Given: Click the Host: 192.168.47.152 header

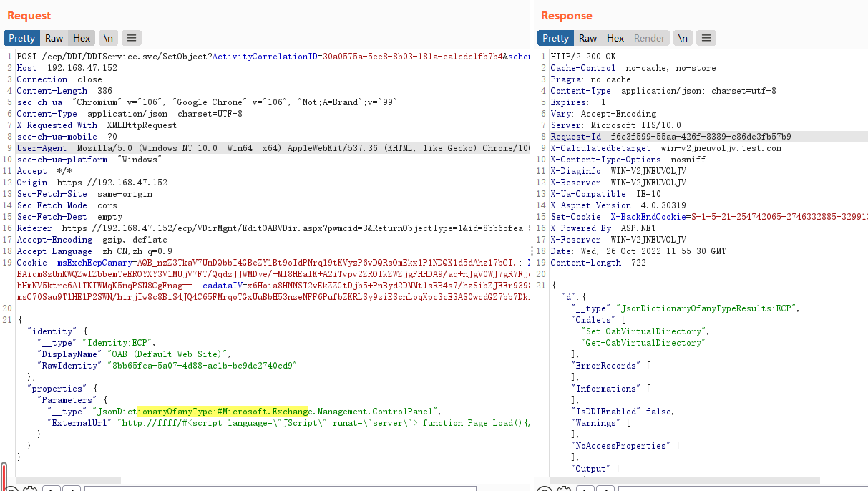Looking at the screenshot, I should coord(67,68).
